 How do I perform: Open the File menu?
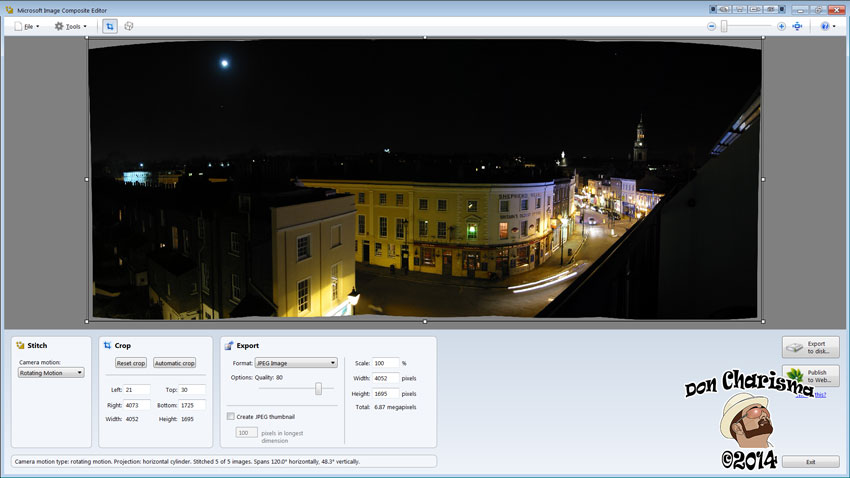(27, 26)
